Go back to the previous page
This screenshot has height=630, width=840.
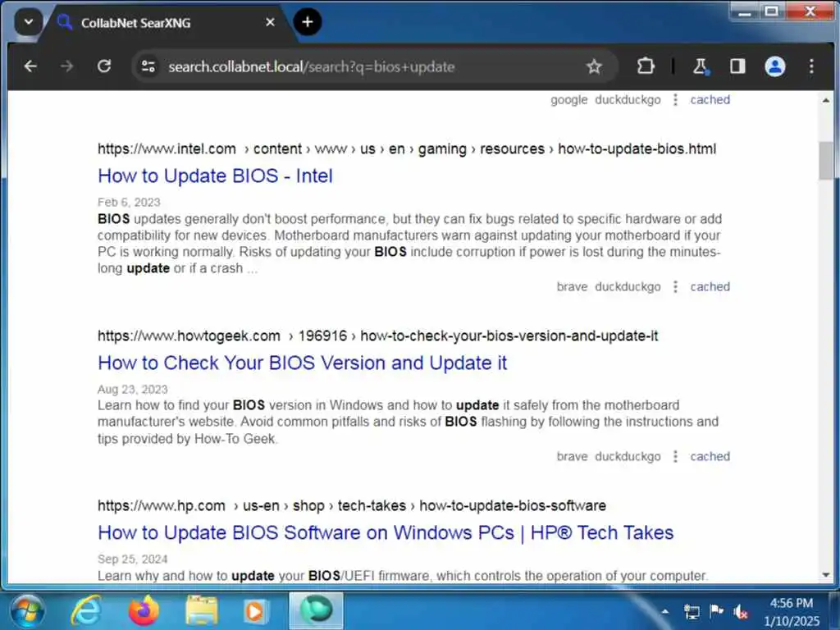tap(30, 66)
